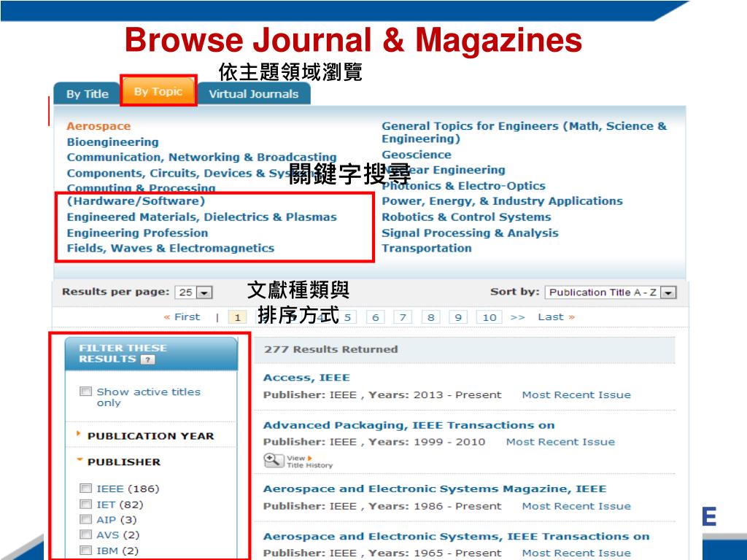Go to results page 6
747x560 pixels.
point(376,317)
